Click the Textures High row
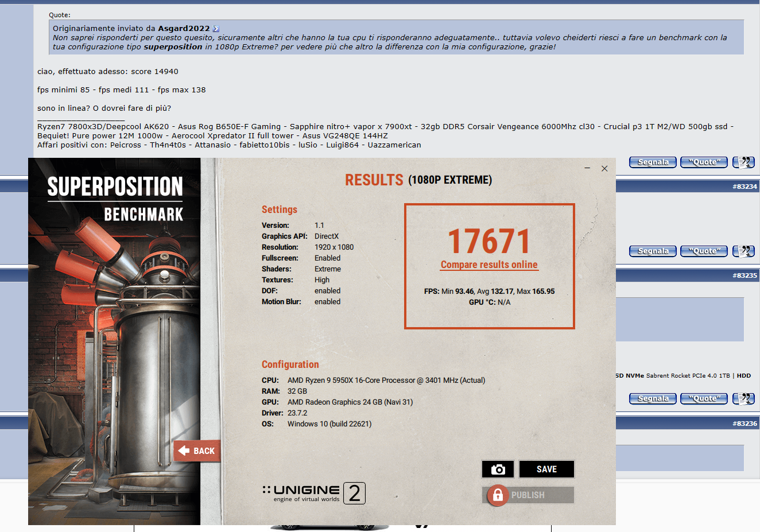 coord(296,280)
